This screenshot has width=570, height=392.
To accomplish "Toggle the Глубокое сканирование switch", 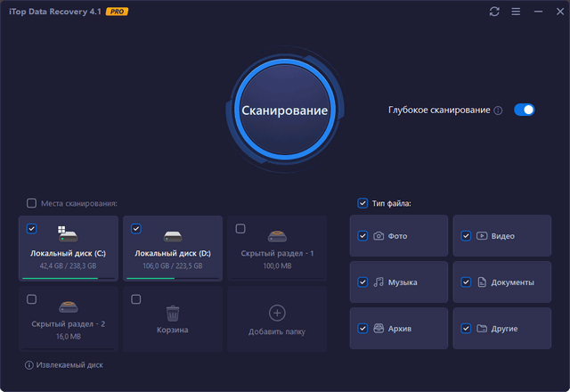I will coord(525,110).
